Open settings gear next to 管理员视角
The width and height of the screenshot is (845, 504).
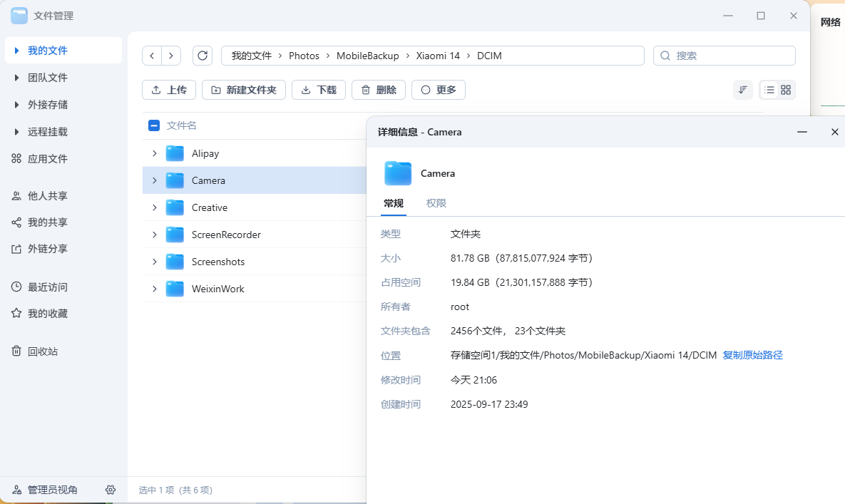point(111,490)
